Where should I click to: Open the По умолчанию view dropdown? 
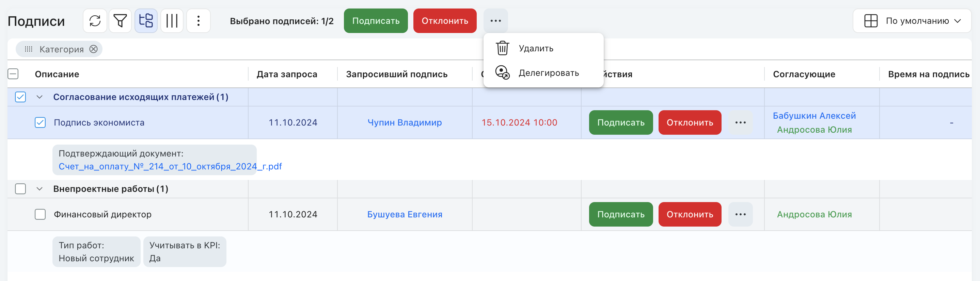912,21
